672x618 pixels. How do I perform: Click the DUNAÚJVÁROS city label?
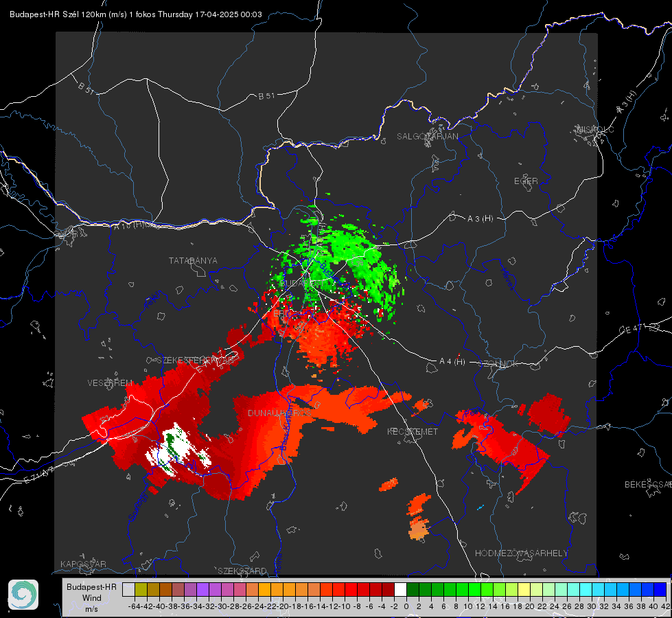click(279, 413)
